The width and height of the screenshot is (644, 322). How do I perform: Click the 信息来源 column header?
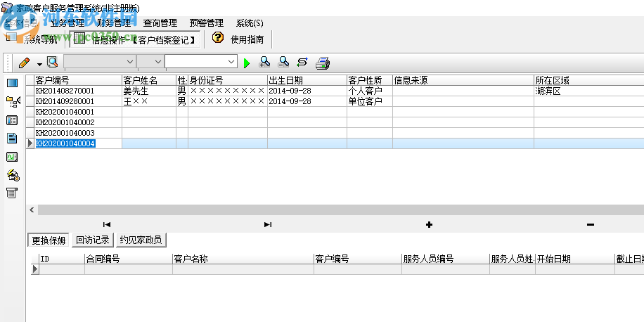tap(463, 79)
